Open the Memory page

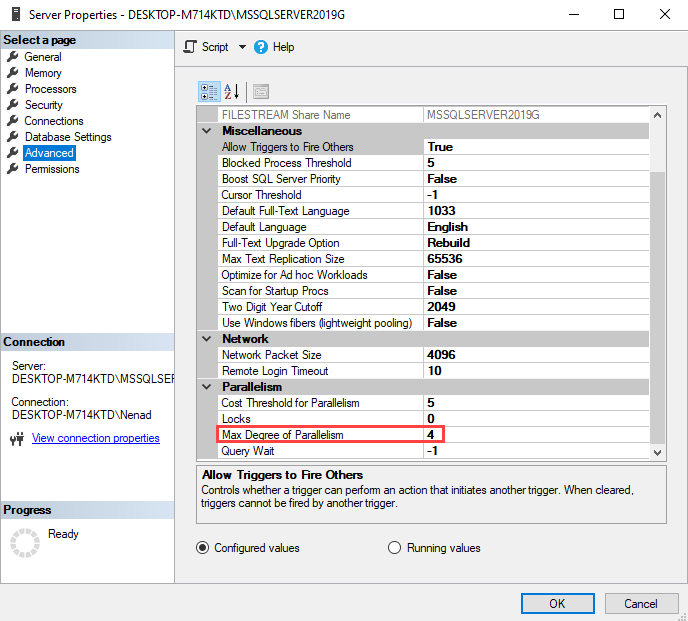tap(43, 73)
